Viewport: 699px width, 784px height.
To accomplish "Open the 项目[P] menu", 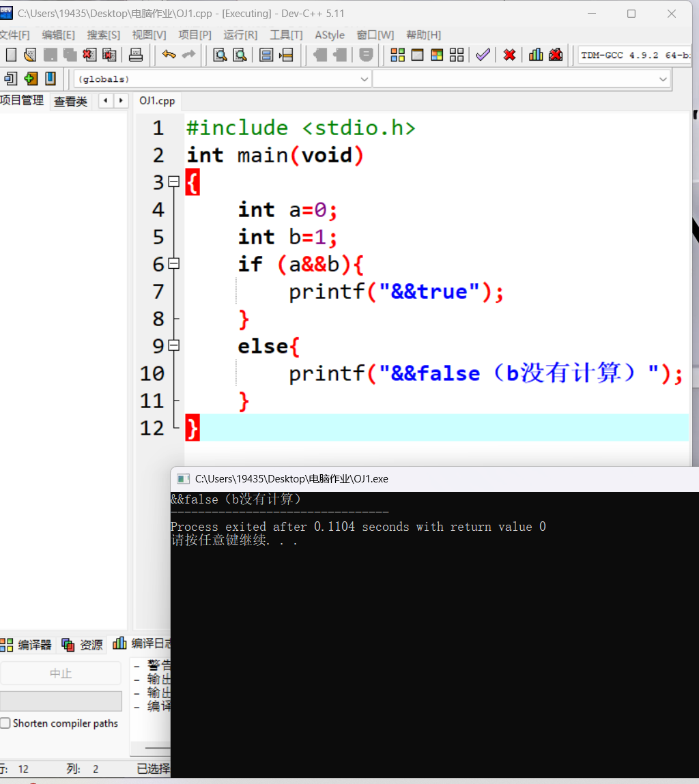I will (x=195, y=35).
